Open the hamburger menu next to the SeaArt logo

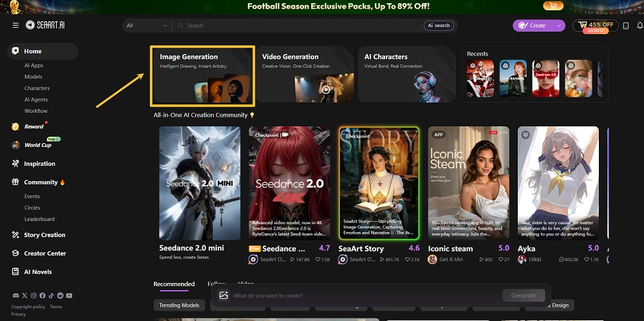(x=15, y=26)
